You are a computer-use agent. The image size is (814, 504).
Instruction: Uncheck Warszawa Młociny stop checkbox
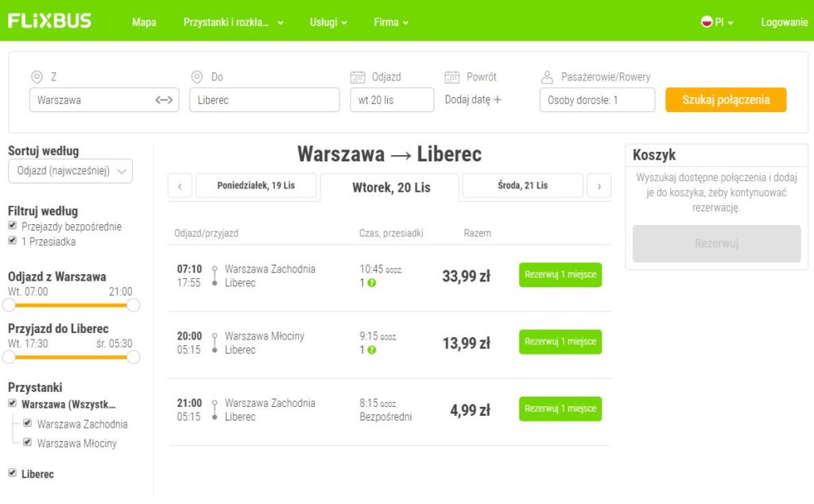28,442
